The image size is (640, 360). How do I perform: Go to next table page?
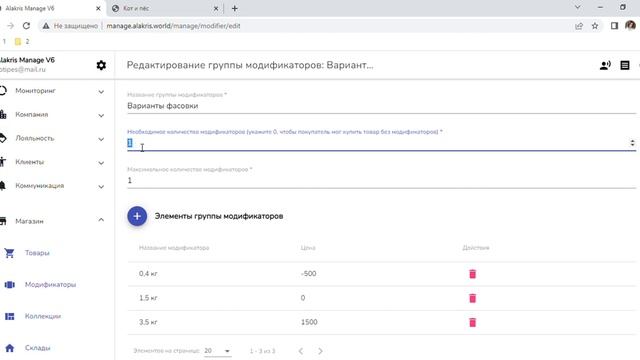click(320, 351)
